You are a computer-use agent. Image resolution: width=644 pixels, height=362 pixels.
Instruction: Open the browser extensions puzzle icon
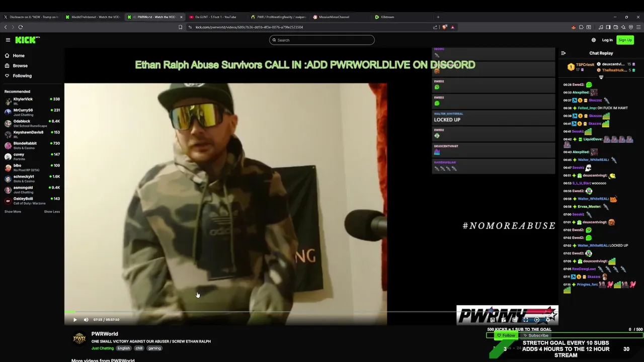(x=581, y=27)
